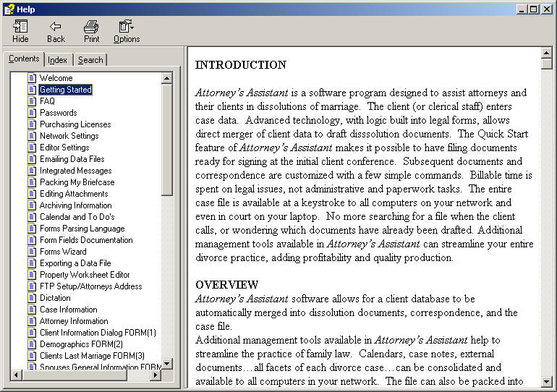Screen dimensions: 557x392
Task: Click contents list scroll down arrow
Action: tap(166, 363)
